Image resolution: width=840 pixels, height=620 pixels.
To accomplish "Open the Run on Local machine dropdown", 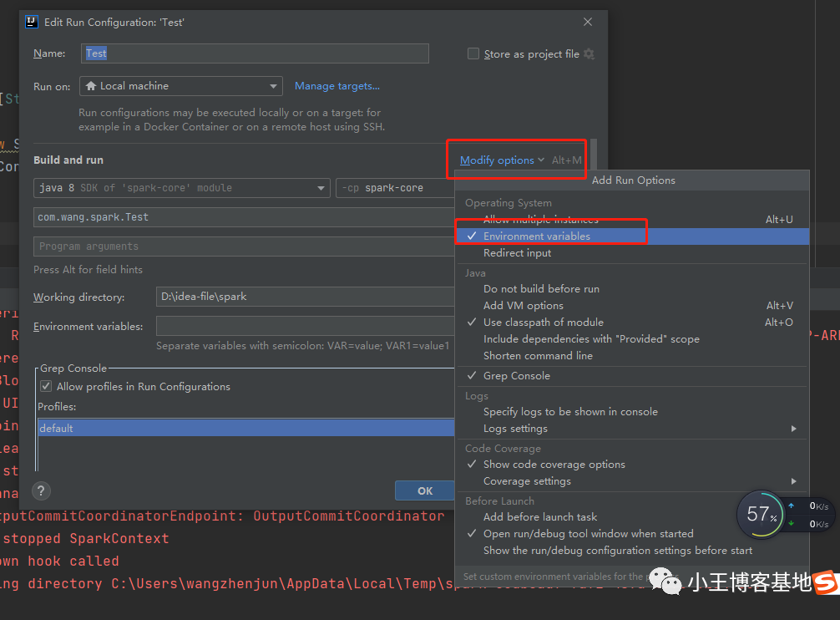I will coord(181,86).
